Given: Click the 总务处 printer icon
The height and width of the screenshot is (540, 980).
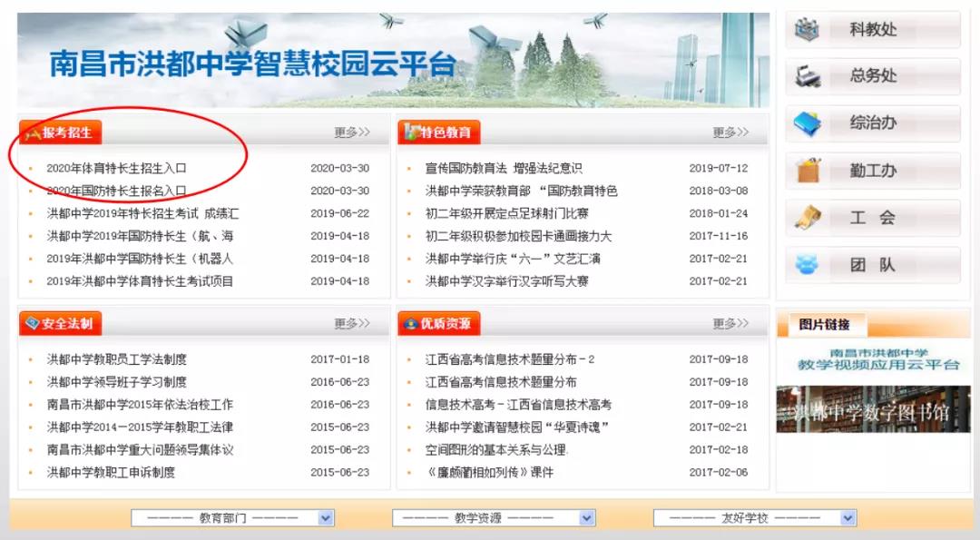Looking at the screenshot, I should (x=807, y=76).
